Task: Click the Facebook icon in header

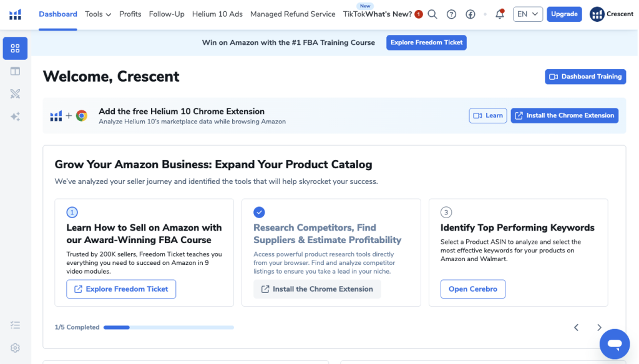Action: coord(471,14)
